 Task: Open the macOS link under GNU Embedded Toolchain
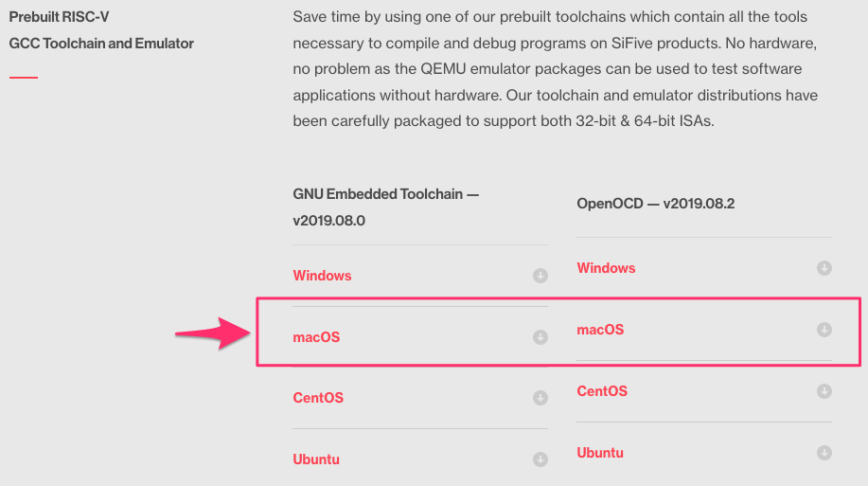(316, 337)
